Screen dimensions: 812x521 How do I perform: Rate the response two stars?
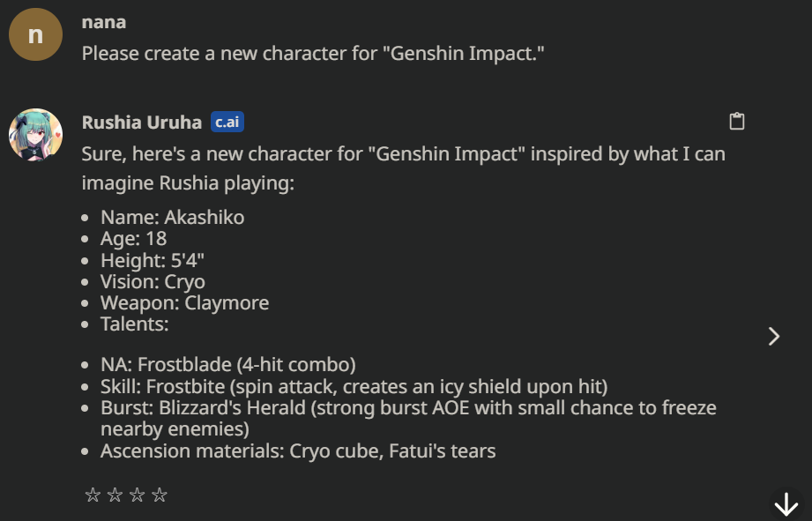[x=115, y=495]
